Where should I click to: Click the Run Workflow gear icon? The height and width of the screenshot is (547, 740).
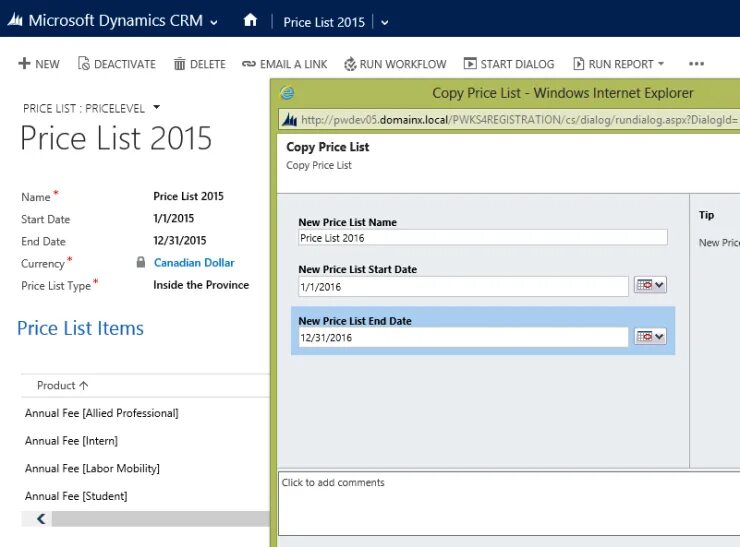(x=350, y=64)
